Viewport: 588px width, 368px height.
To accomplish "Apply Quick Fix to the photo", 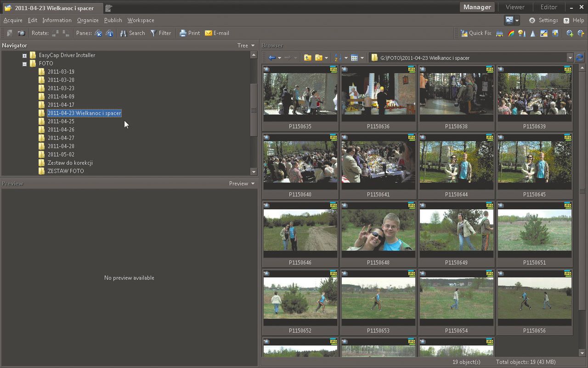I will (476, 33).
